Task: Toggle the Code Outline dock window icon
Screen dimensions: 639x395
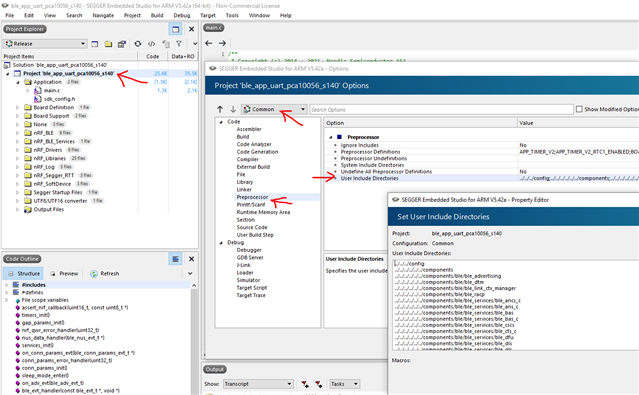Action: coord(175,259)
